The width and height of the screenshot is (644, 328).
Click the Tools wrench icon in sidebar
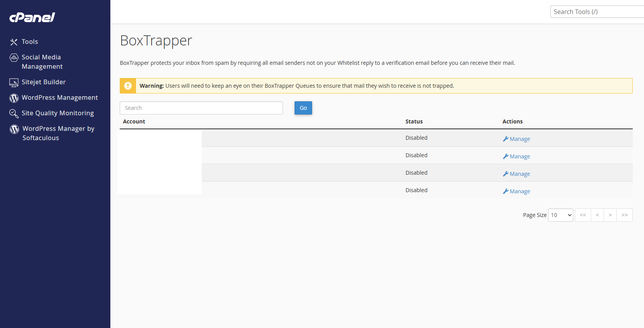[x=14, y=42]
